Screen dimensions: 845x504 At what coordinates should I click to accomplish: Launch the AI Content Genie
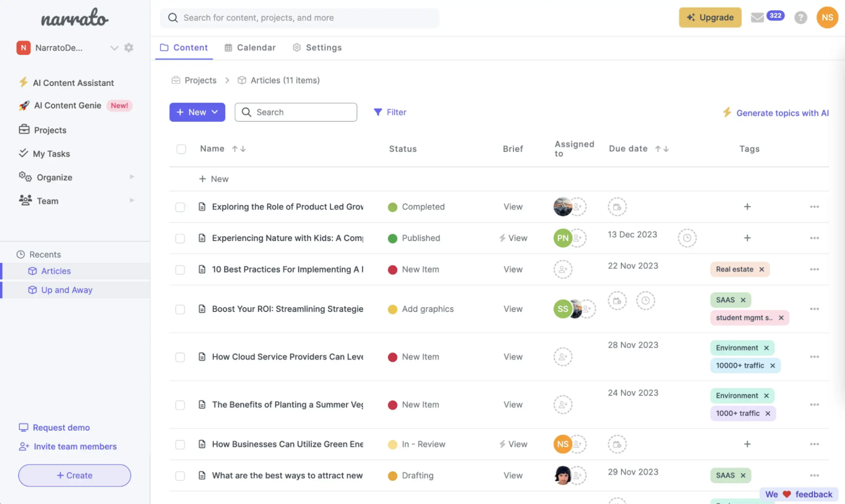click(67, 106)
